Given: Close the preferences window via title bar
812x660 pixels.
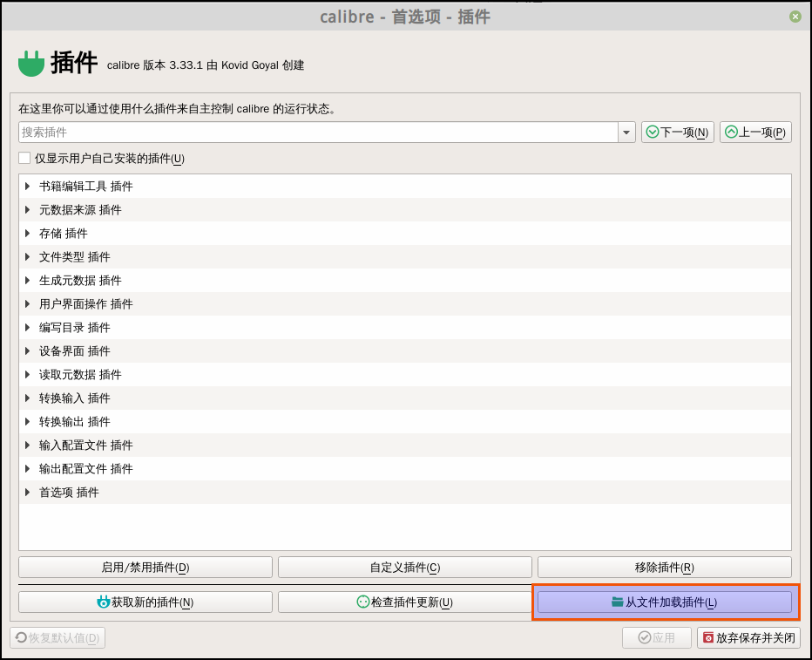Looking at the screenshot, I should click(795, 17).
